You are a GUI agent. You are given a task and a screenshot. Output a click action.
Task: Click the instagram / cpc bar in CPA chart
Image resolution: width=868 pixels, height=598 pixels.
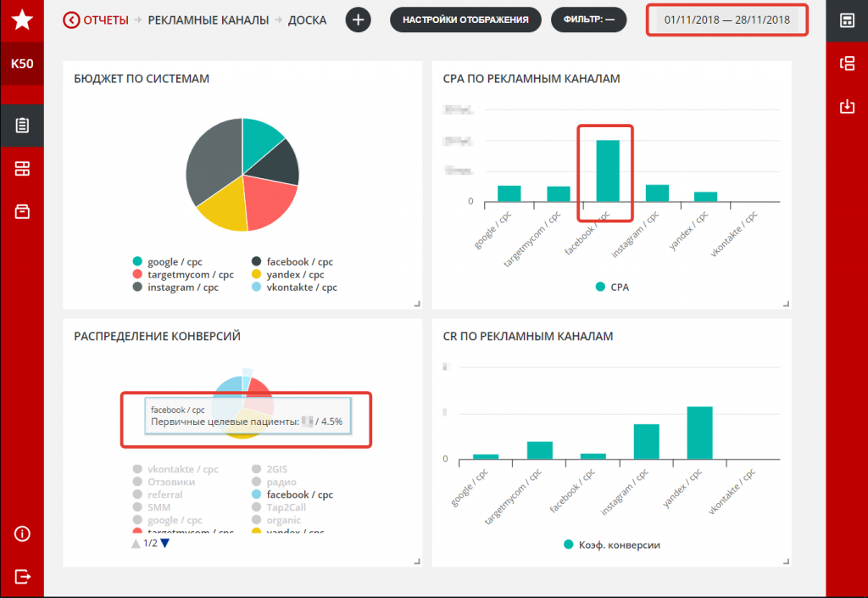click(657, 193)
